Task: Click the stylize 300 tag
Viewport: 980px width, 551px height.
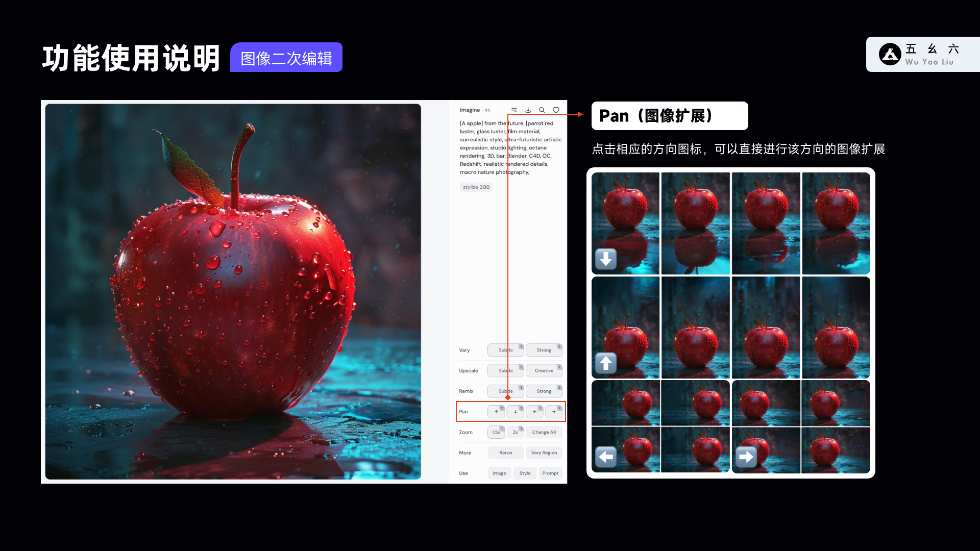Action: coord(476,187)
